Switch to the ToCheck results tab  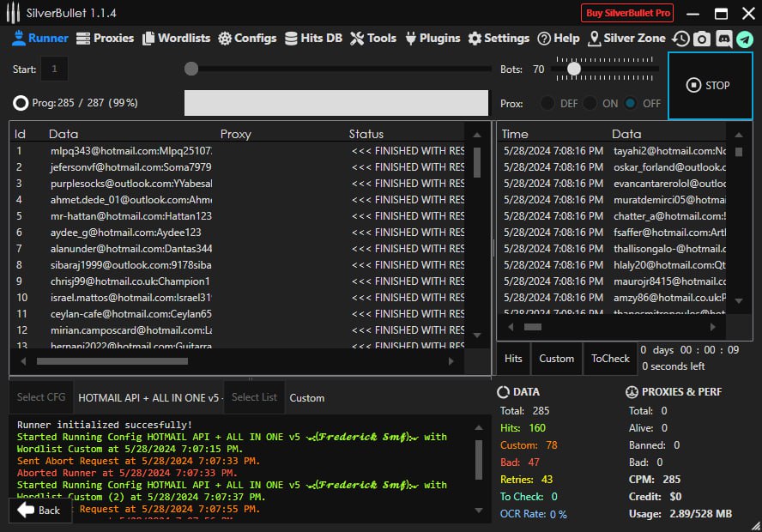(610, 359)
